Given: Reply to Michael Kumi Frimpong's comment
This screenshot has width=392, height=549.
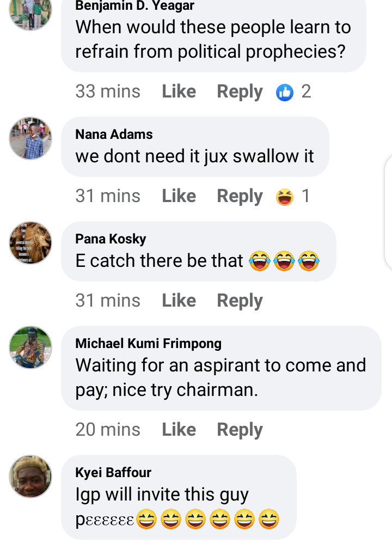Looking at the screenshot, I should pyautogui.click(x=240, y=430).
